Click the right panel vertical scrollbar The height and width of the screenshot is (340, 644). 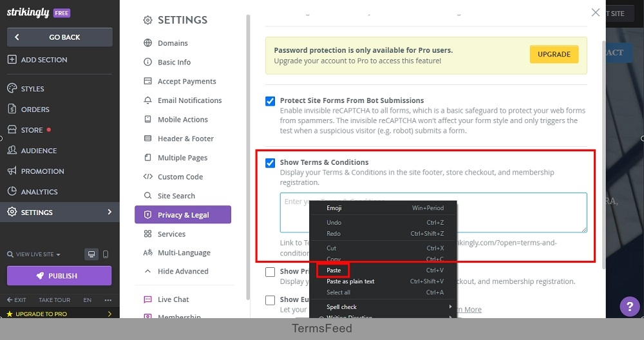pos(604,155)
